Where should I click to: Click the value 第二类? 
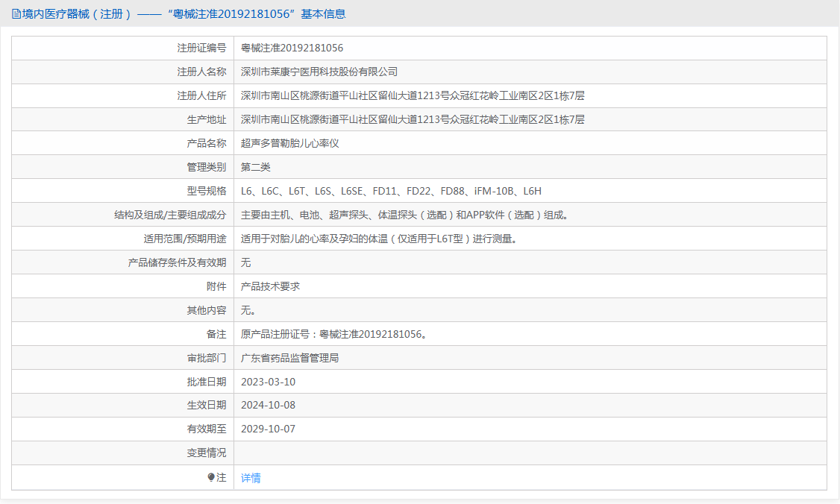pyautogui.click(x=256, y=167)
